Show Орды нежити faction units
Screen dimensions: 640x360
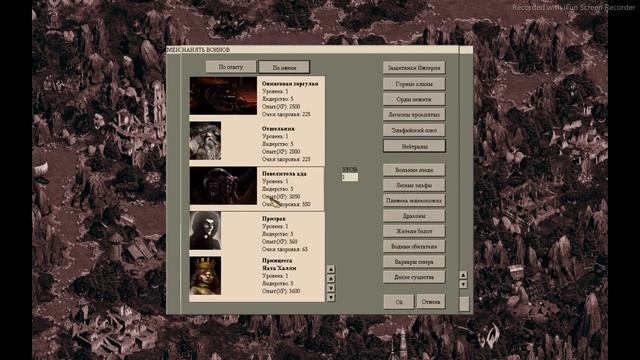click(x=414, y=99)
